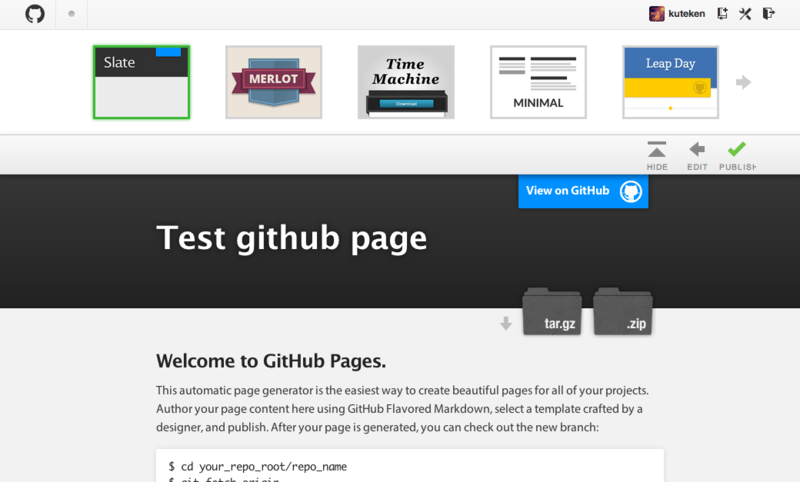Open the kuteken user avatar
Viewport: 800px width, 482px height.
[x=657, y=14]
